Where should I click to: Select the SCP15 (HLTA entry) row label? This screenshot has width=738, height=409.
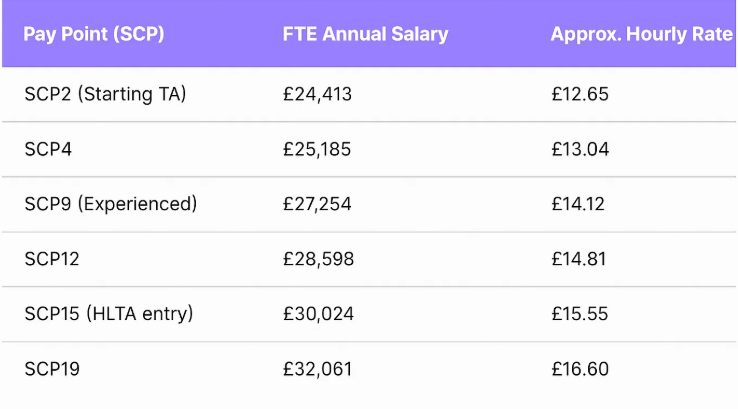pos(108,314)
